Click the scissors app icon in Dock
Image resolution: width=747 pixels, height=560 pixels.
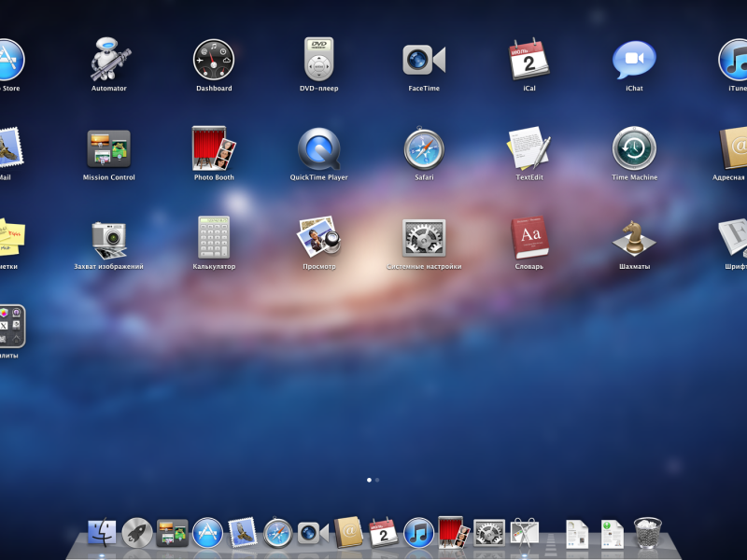pyautogui.click(x=524, y=532)
